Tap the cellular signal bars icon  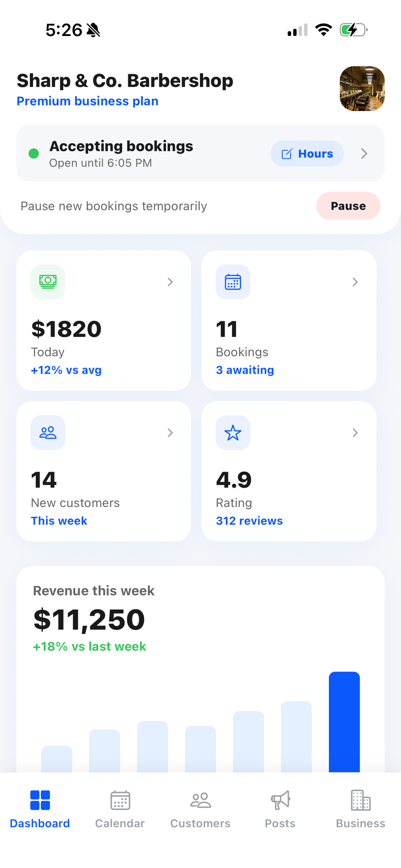(298, 30)
